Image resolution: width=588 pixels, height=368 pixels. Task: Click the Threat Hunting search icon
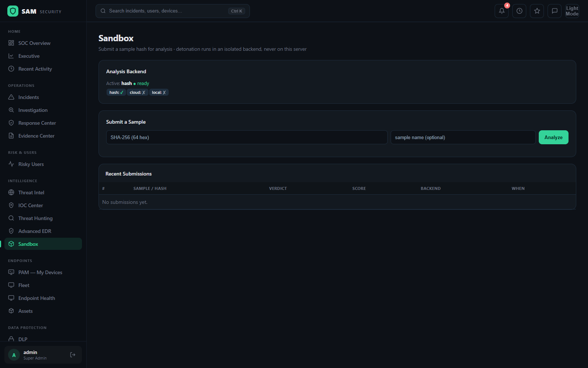click(x=11, y=218)
